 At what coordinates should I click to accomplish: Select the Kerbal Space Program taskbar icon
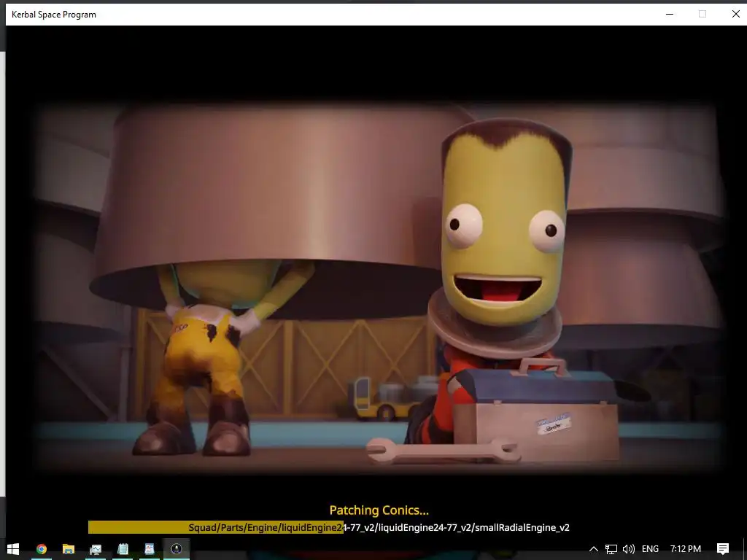177,549
